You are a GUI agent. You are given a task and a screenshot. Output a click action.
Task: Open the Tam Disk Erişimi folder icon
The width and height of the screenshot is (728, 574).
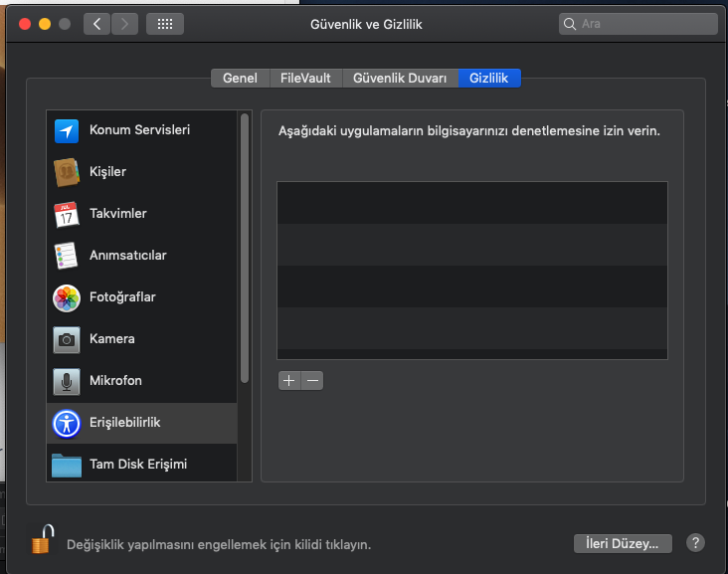(67, 465)
